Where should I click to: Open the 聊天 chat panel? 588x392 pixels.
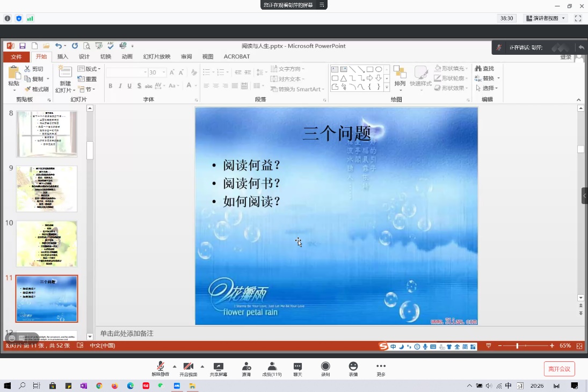tap(297, 368)
